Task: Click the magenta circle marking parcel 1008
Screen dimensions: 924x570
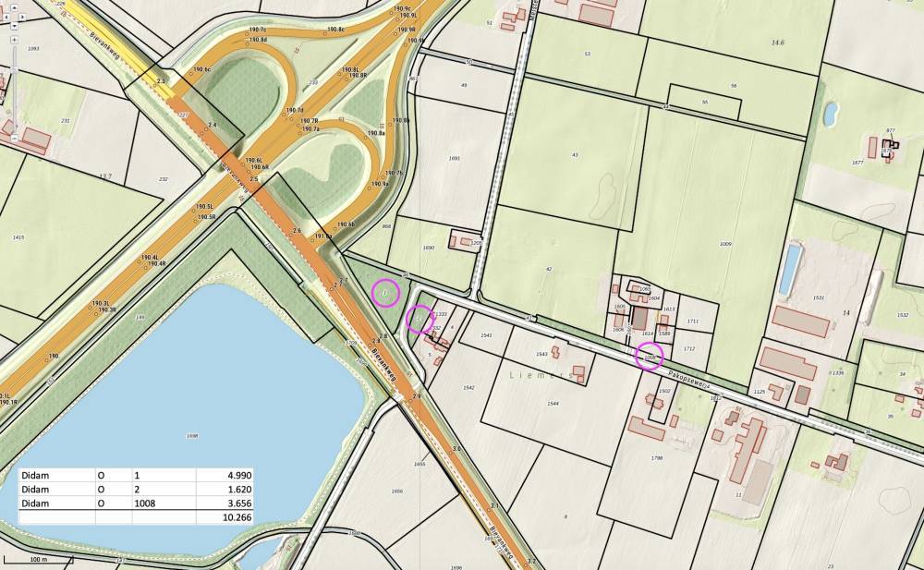Action: [650, 356]
